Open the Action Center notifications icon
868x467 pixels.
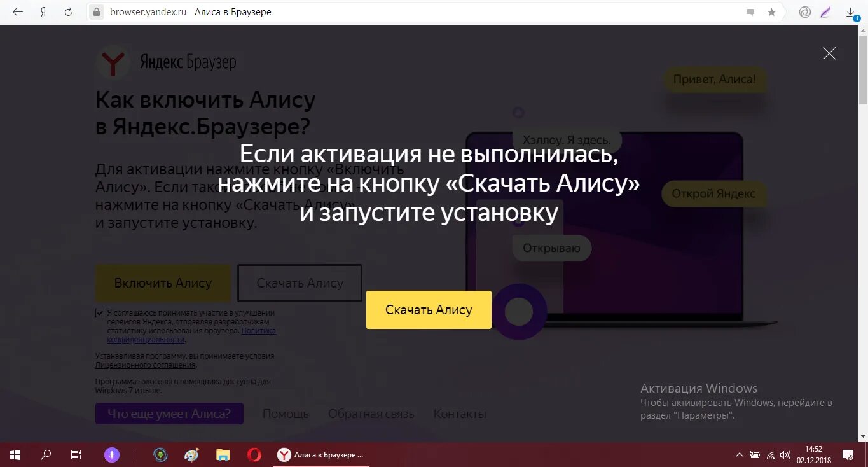click(848, 454)
